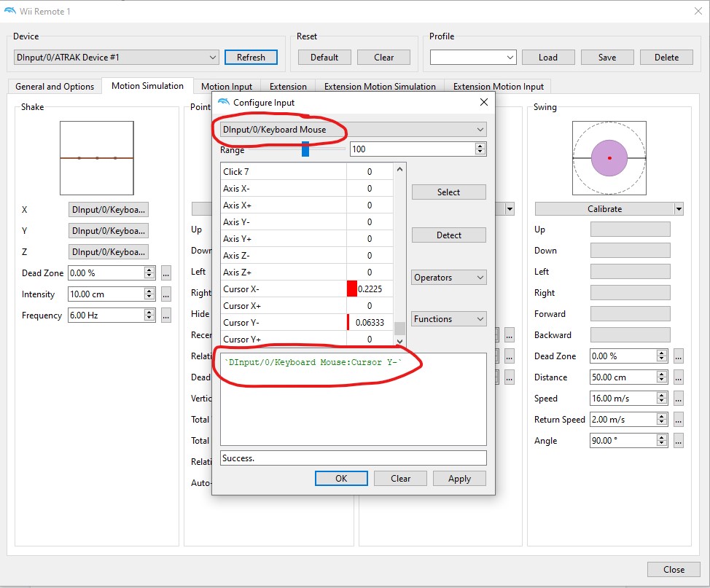The image size is (710, 588).
Task: Switch to the General and Options tab
Action: tap(55, 87)
